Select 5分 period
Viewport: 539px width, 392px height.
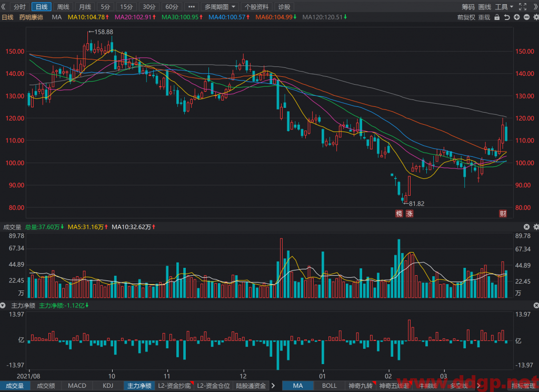point(105,6)
